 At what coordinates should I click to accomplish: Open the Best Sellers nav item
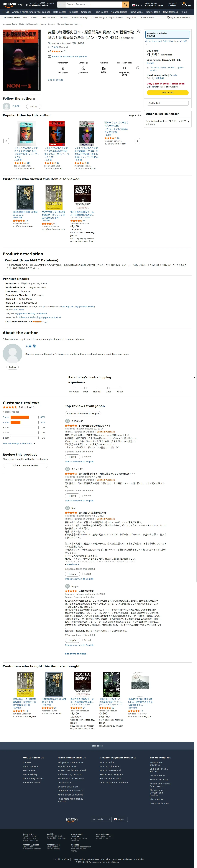(102, 12)
